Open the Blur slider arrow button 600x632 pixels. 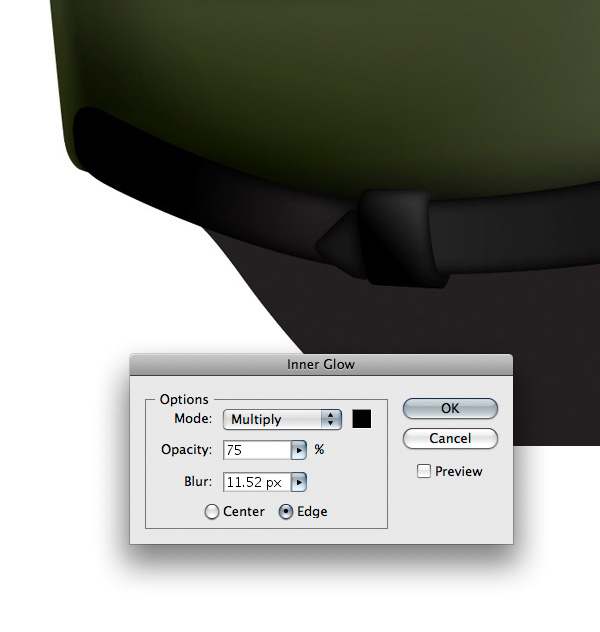click(x=299, y=482)
